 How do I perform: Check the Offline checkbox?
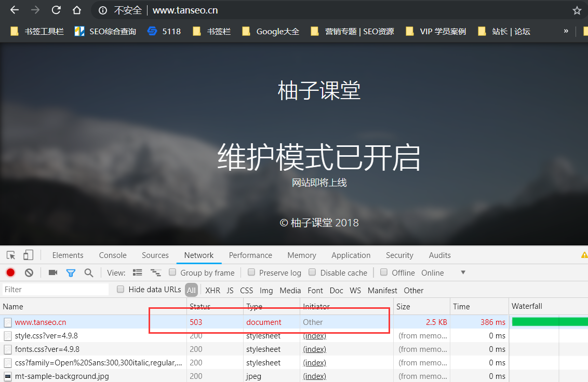[x=384, y=272]
